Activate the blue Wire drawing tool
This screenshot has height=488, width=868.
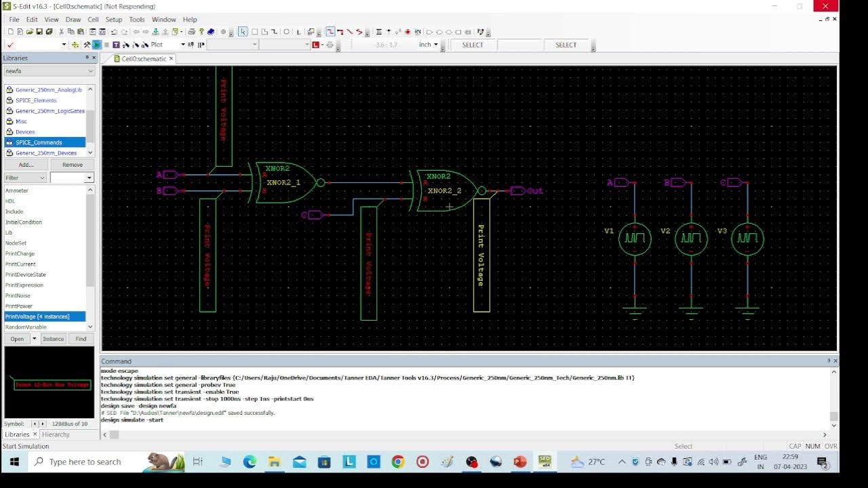pos(330,32)
